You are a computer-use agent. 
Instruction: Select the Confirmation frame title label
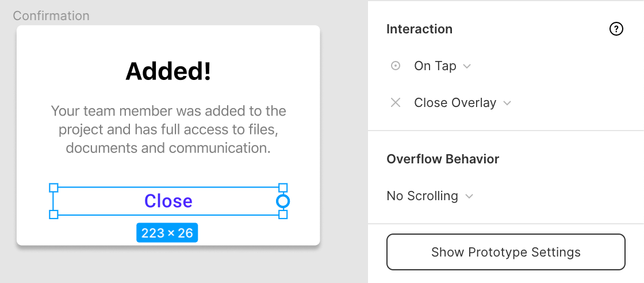pos(51,16)
